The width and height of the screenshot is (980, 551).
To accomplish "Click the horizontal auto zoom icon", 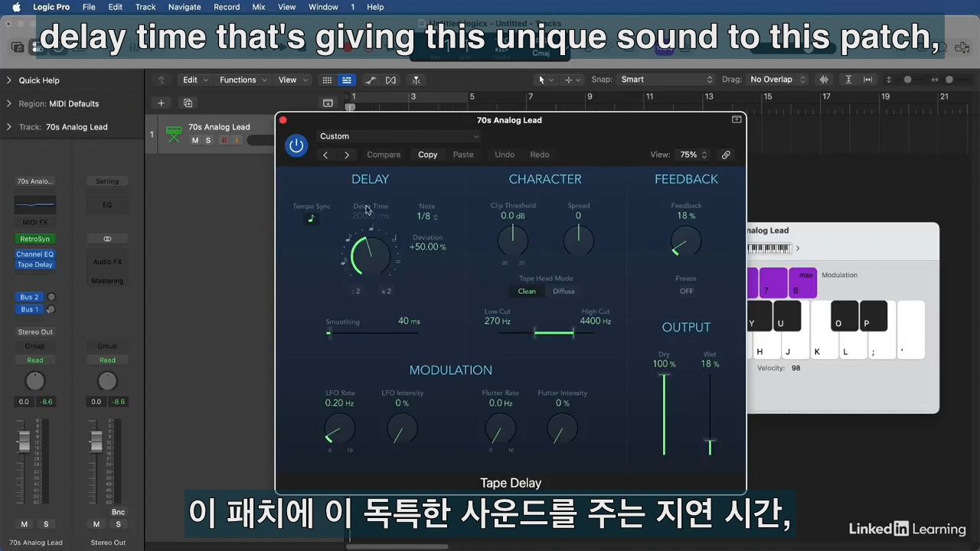I will (x=867, y=80).
